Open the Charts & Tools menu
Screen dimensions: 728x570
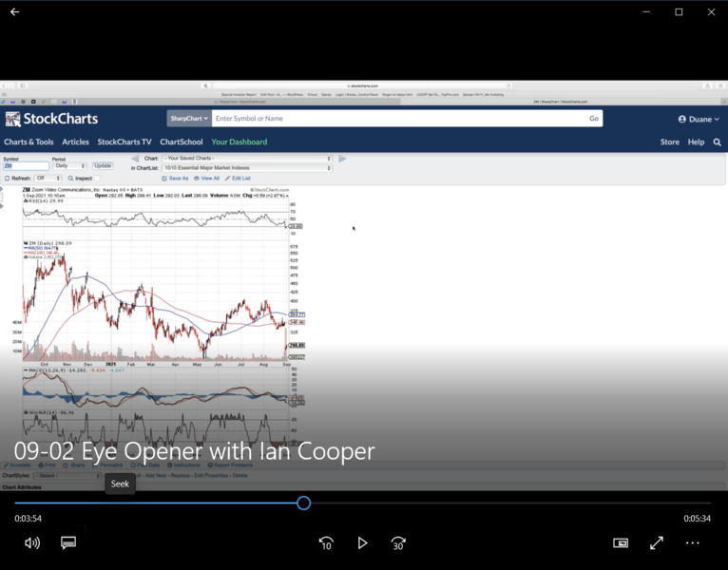click(x=29, y=142)
